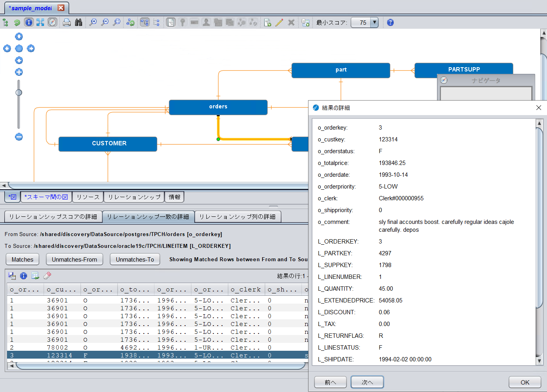Click the blue help question mark icon
547x392 pixels.
(x=390, y=22)
